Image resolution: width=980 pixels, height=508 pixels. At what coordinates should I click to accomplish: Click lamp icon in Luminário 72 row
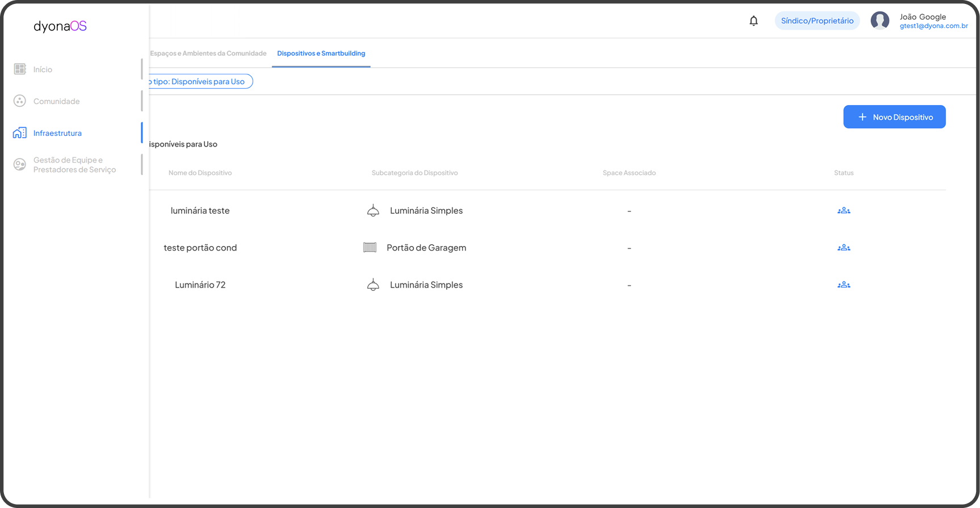coord(373,285)
